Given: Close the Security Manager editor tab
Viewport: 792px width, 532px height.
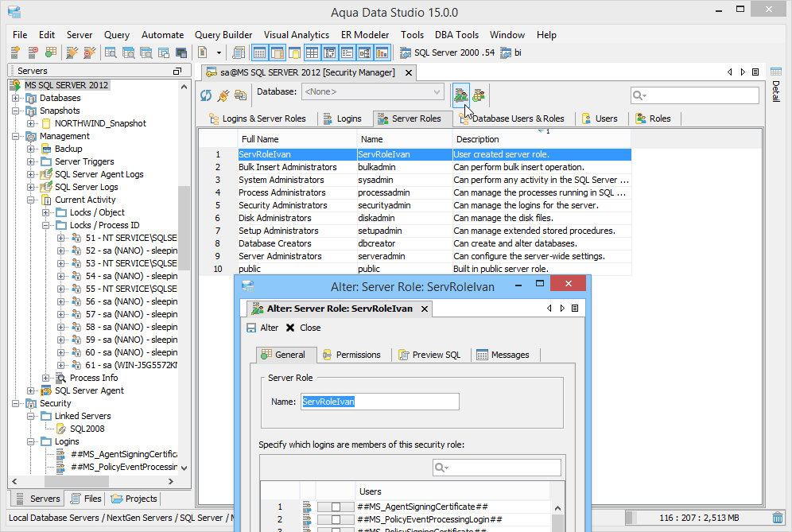Looking at the screenshot, I should pyautogui.click(x=409, y=72).
